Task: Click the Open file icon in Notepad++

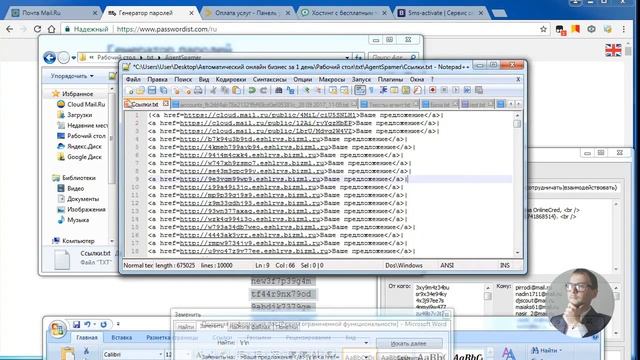Action: (x=140, y=90)
